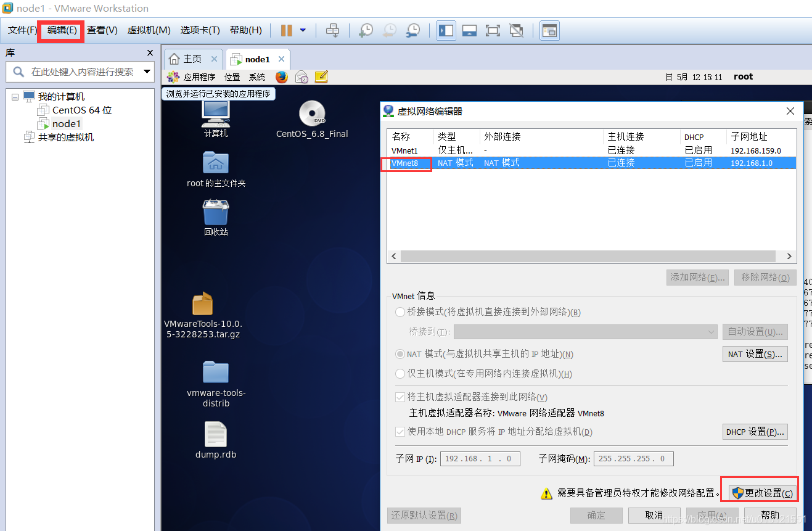
Task: Open the 选项卡(T) menu
Action: (200, 30)
